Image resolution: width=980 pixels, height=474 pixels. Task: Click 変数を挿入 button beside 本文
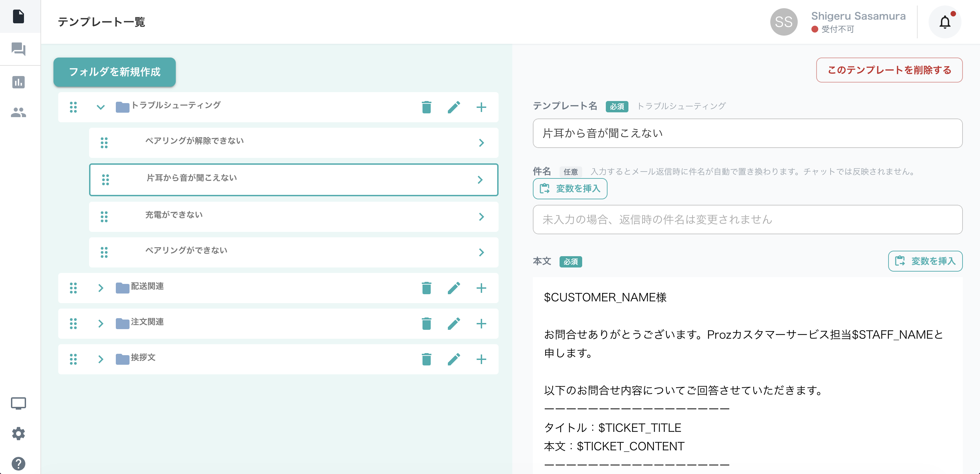tap(925, 261)
